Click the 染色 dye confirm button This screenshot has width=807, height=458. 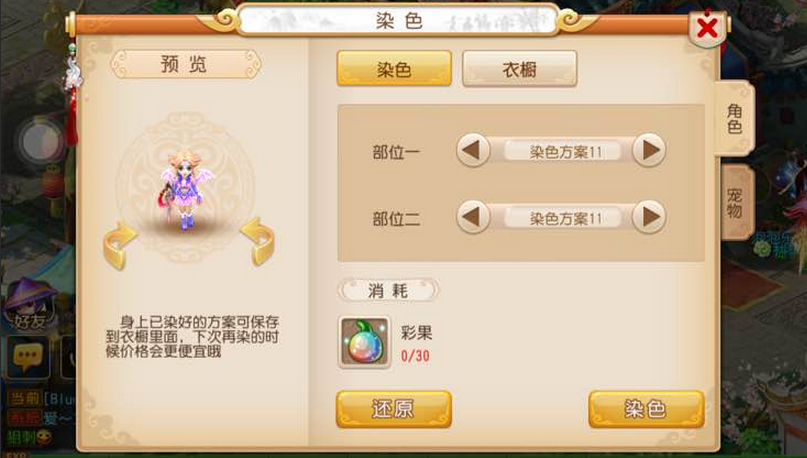tap(646, 409)
